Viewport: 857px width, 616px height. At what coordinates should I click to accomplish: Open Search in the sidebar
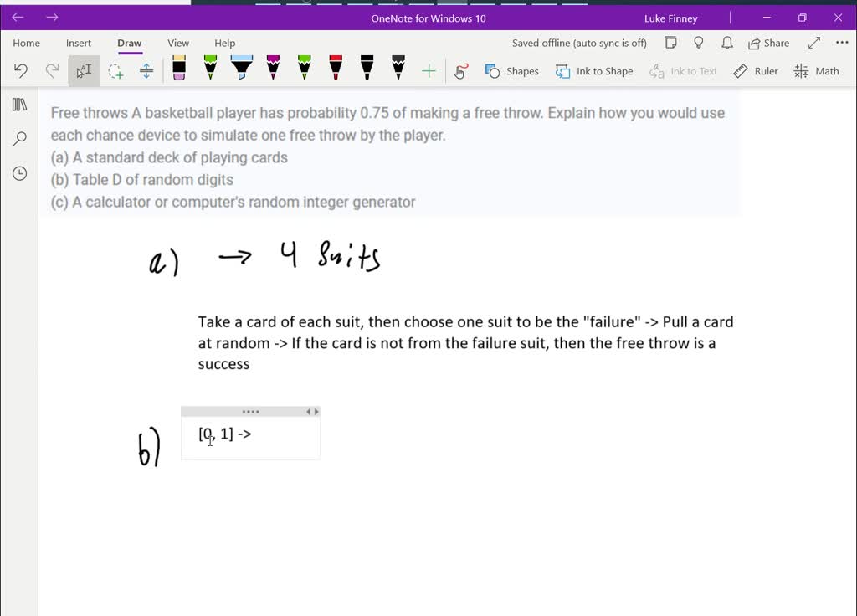[x=18, y=138]
